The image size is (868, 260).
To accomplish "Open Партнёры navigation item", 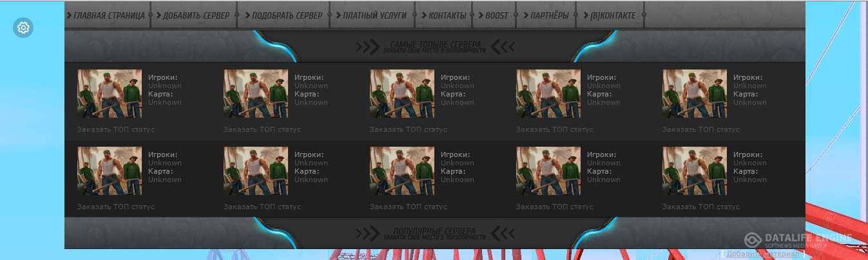I will coord(547,15).
